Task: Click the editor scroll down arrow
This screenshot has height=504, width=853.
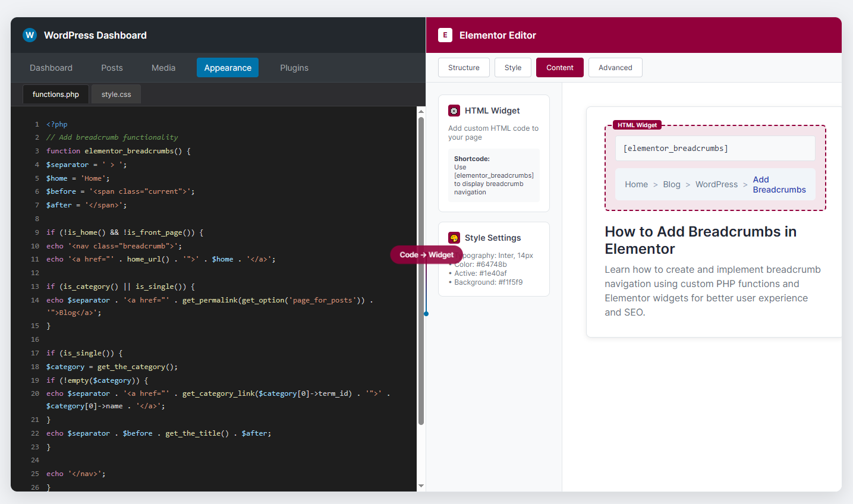Action: click(421, 486)
